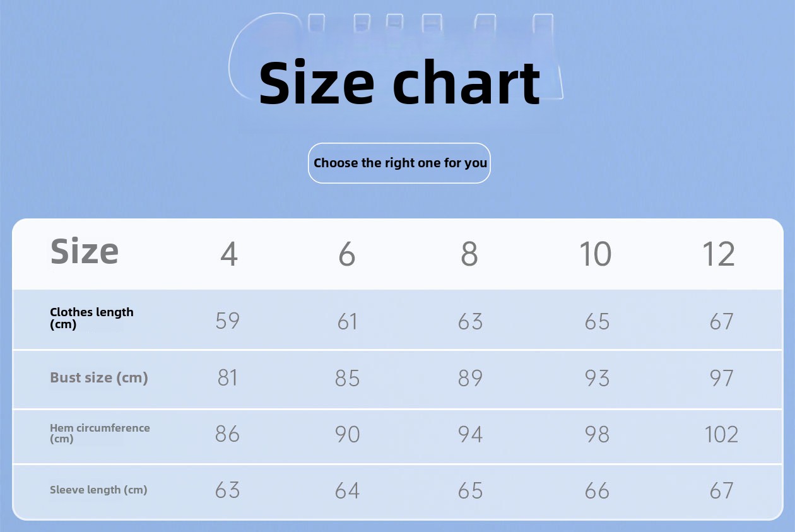Click clothes length value 59 for size 4
The height and width of the screenshot is (532, 795).
point(228,321)
